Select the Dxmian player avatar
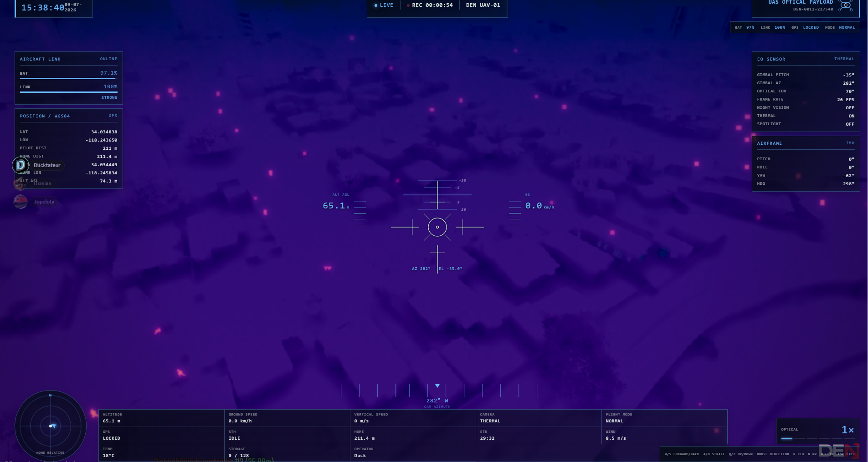This screenshot has width=868, height=462. click(21, 183)
